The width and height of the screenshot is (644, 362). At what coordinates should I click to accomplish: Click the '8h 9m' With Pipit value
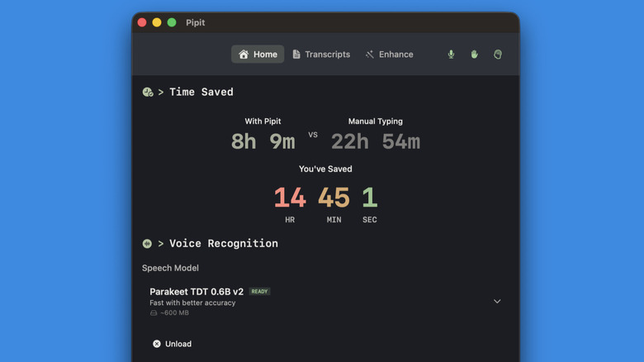(x=263, y=141)
